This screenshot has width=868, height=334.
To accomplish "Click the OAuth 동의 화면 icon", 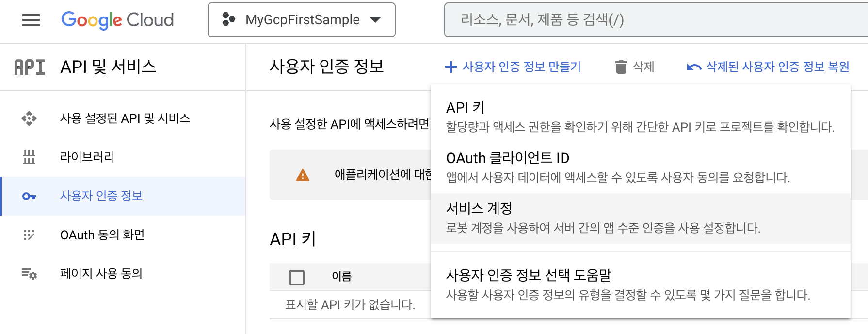I will tap(29, 235).
